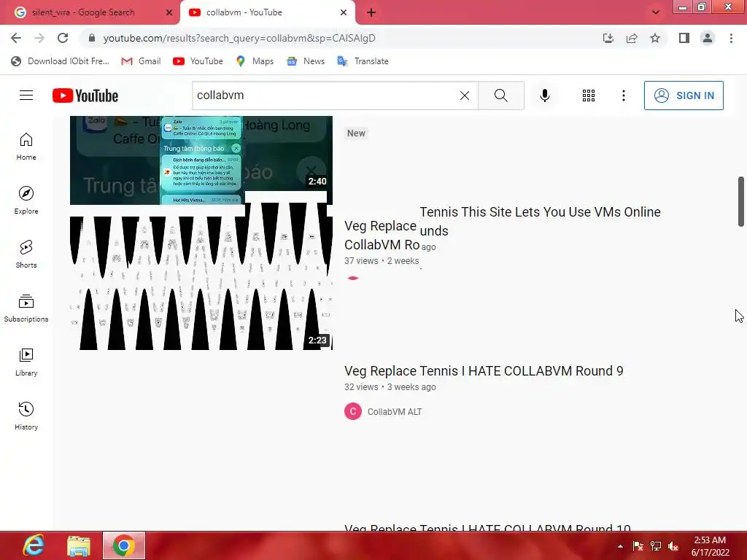747x560 pixels.
Task: Open Internet Explorer from taskbar
Action: tap(34, 545)
